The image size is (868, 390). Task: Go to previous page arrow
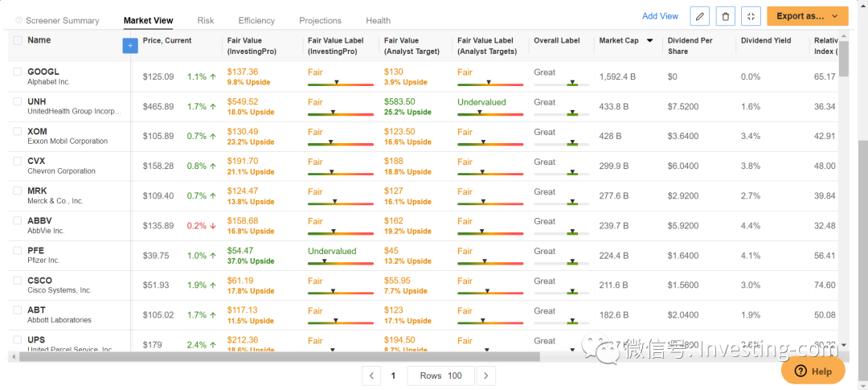(x=371, y=376)
